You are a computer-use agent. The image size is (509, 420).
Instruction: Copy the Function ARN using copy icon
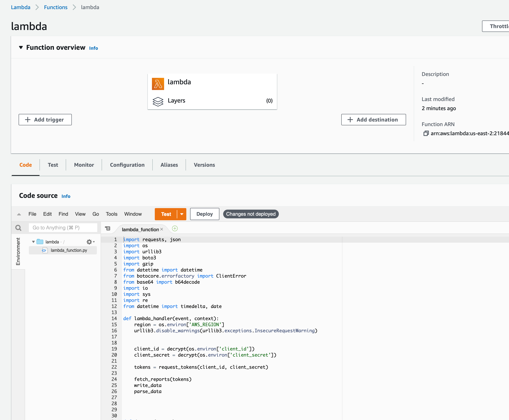click(426, 133)
